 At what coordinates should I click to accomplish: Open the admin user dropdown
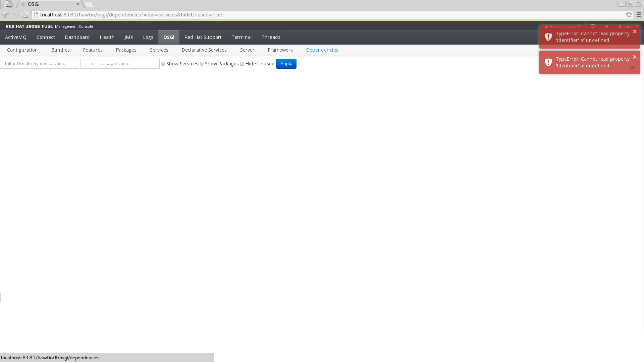629,26
